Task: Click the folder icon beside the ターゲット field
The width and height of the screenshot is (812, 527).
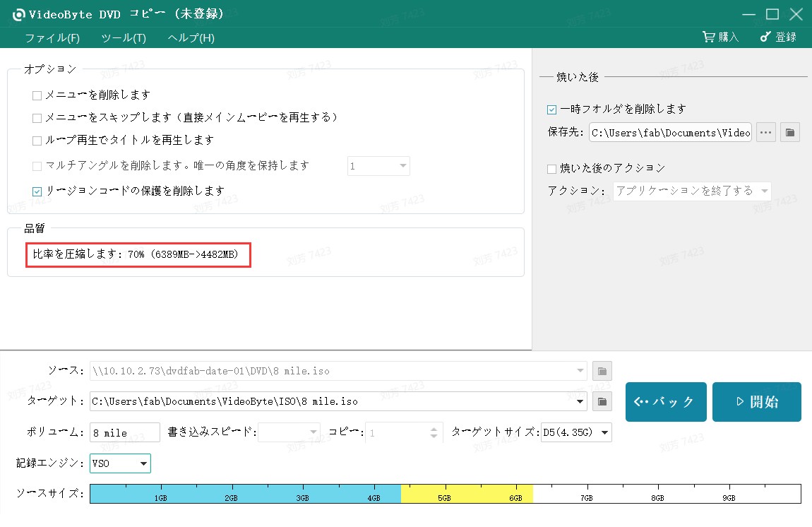Action: click(x=602, y=401)
